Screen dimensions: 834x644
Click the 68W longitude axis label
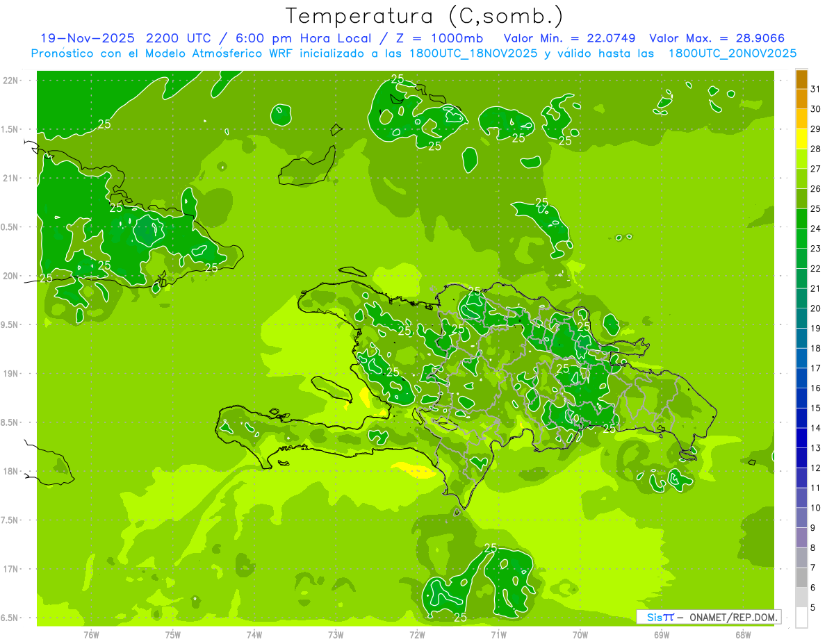tap(743, 634)
